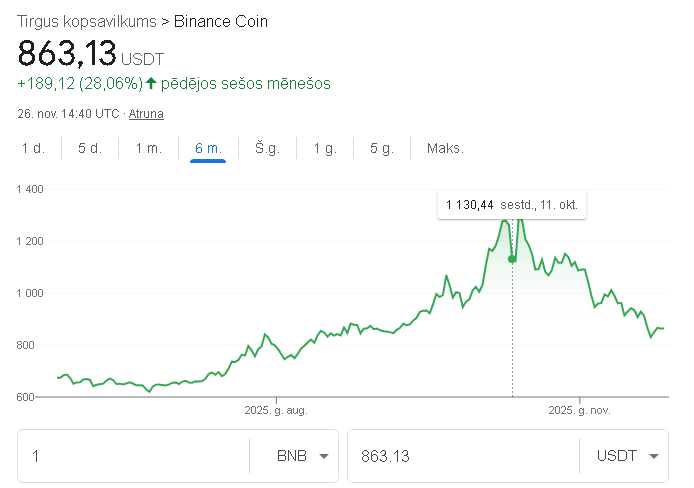The image size is (694, 488).
Task: Click the Tirgus kopsavilkums breadcrumb
Action: (86, 21)
